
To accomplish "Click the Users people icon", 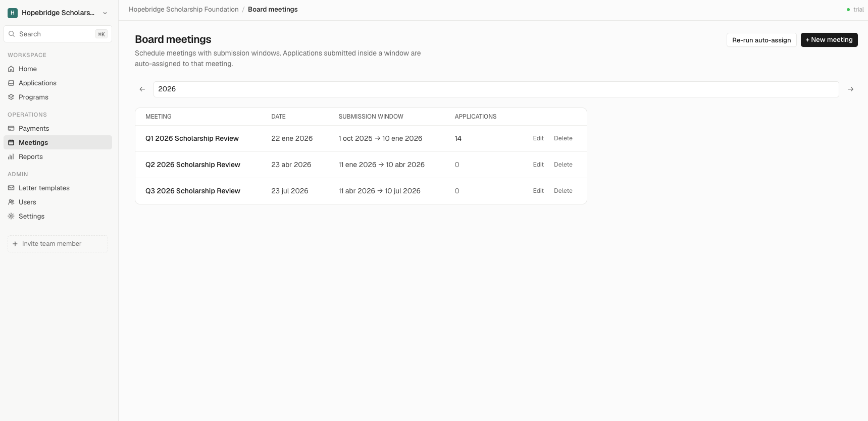I will [x=11, y=202].
